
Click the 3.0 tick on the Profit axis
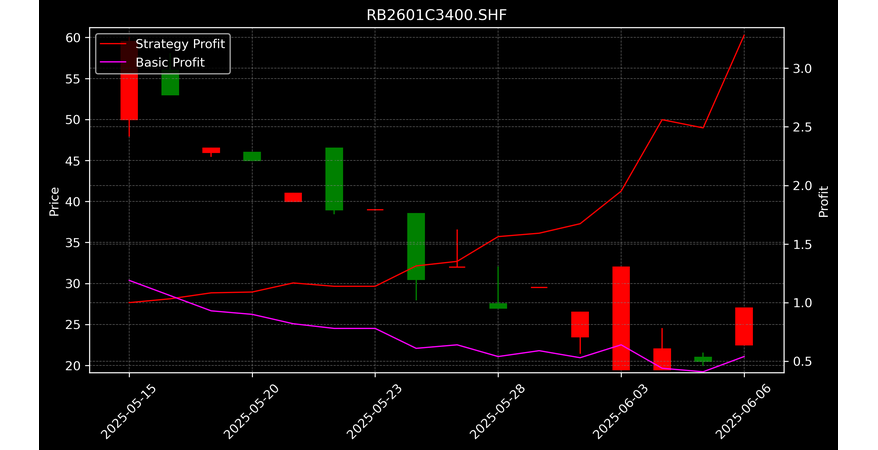(801, 69)
